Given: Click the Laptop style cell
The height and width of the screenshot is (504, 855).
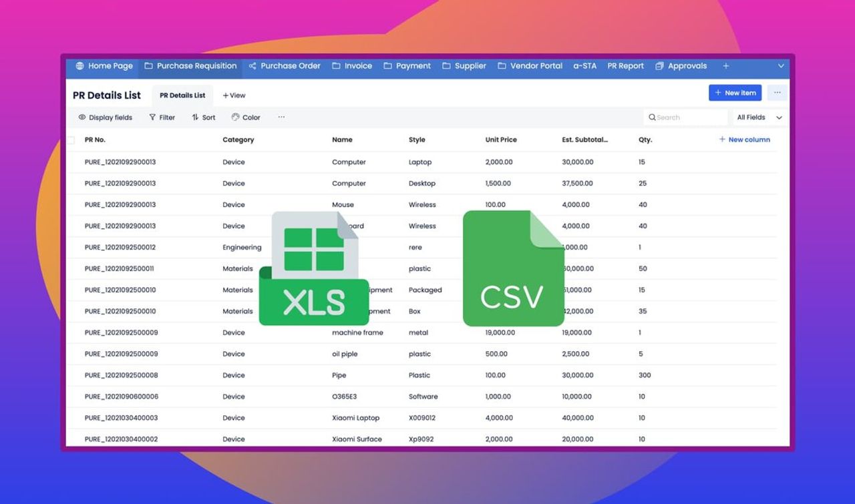Looking at the screenshot, I should coord(420,162).
